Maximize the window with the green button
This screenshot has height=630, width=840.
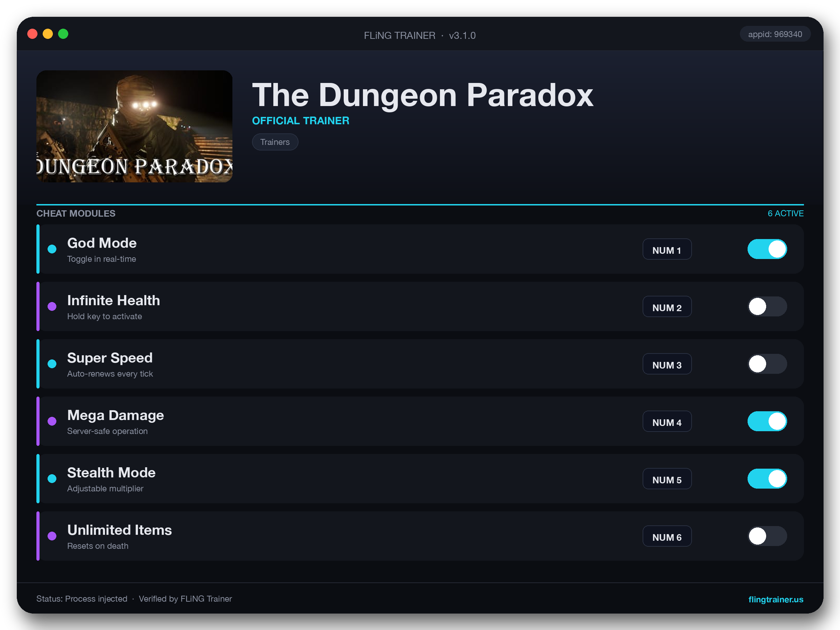[63, 34]
